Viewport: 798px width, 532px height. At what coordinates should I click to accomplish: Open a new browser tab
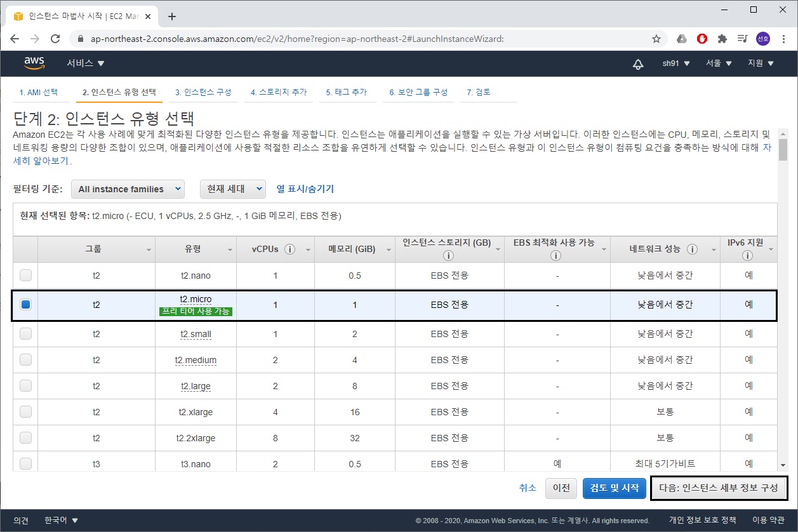(172, 16)
